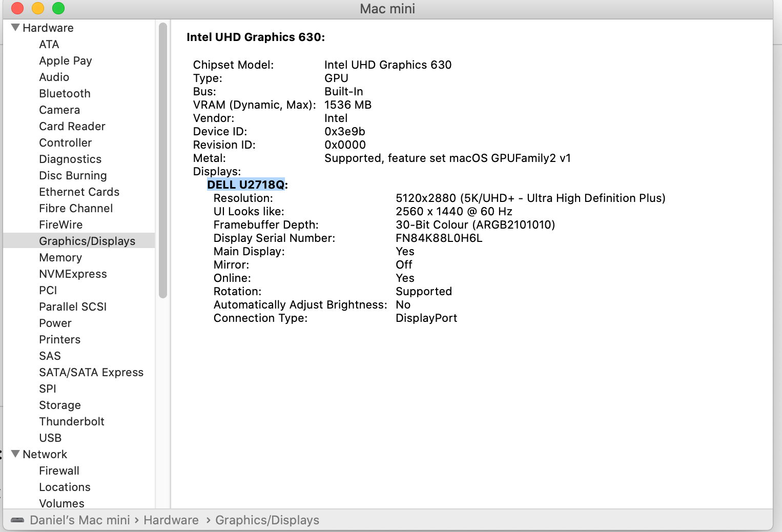
Task: Open the PCI entry
Action: [x=48, y=290]
